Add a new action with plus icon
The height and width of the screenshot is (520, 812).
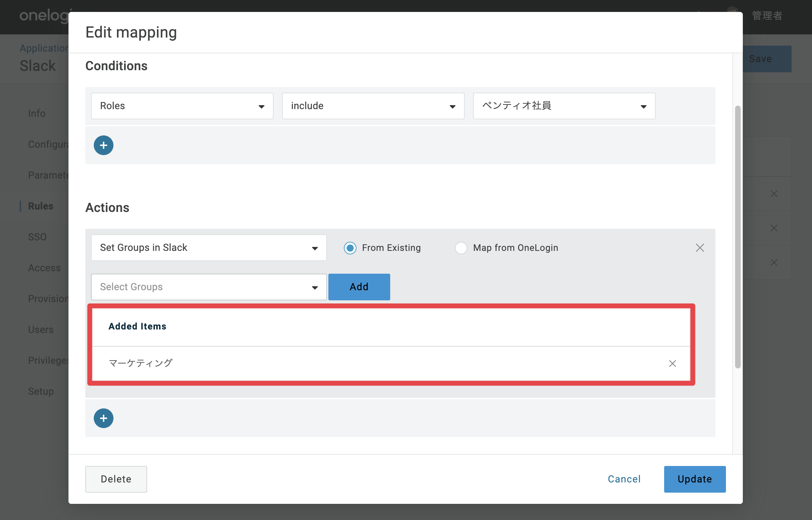click(x=103, y=418)
